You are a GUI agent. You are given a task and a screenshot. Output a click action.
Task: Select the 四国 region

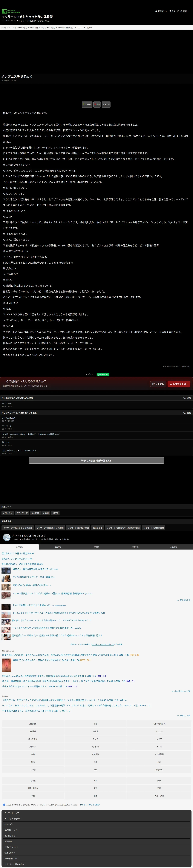[95, 796]
